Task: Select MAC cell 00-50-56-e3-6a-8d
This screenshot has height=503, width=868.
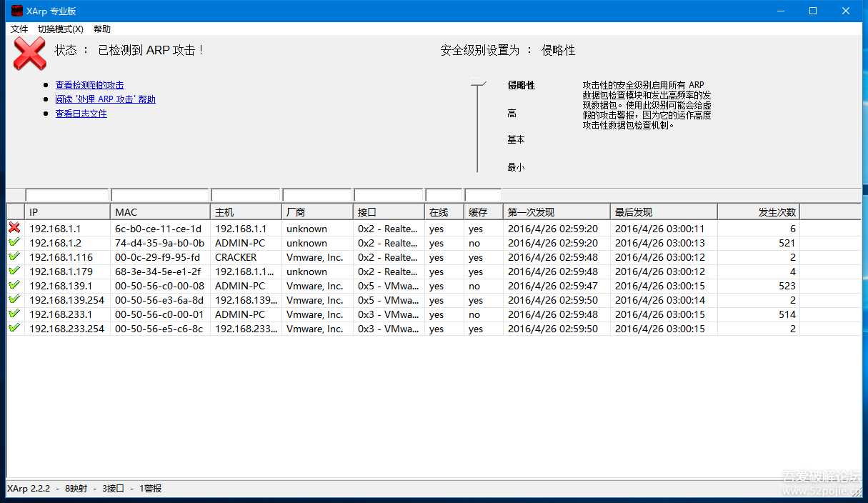Action: [x=159, y=300]
